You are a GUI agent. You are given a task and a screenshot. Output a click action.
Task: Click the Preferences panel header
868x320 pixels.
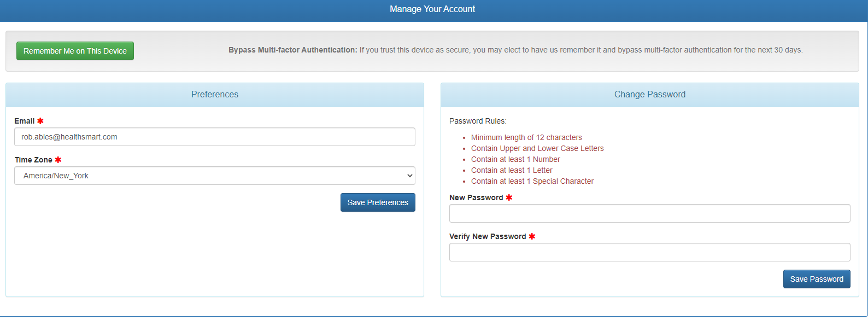(x=215, y=95)
